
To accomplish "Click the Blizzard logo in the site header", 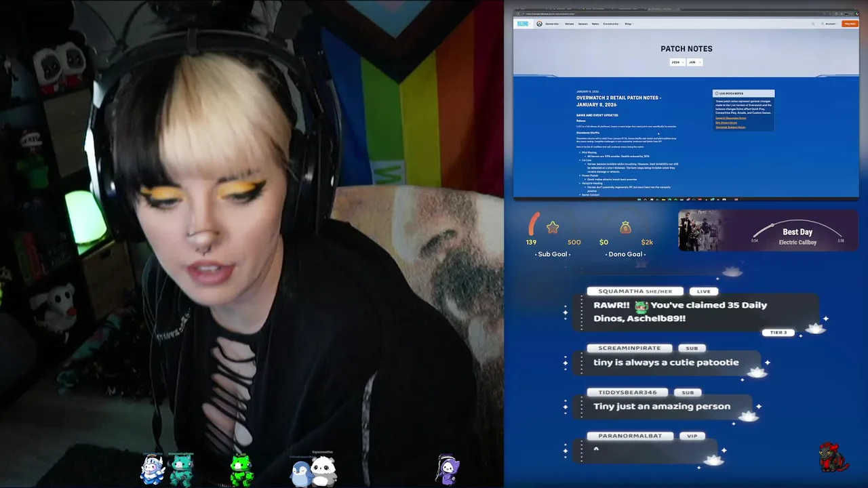I will tap(523, 24).
